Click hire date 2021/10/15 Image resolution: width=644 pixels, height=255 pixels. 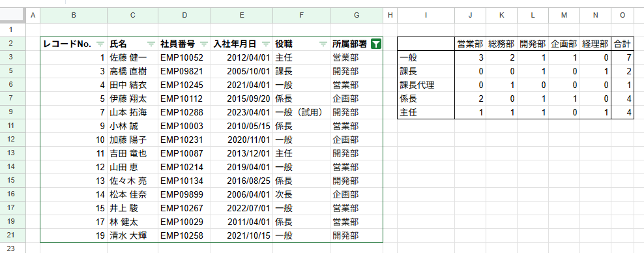[242, 235]
